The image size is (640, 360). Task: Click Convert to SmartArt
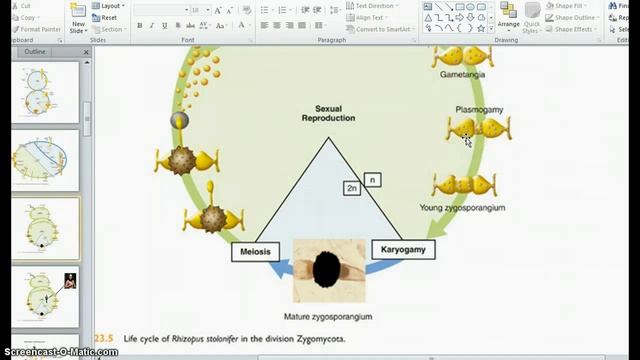(x=380, y=29)
